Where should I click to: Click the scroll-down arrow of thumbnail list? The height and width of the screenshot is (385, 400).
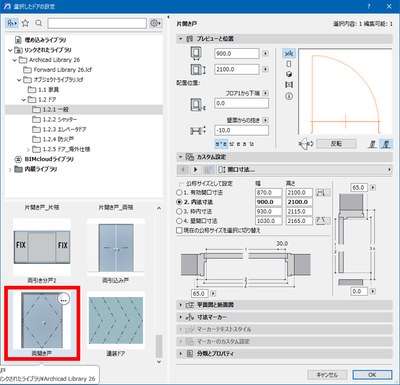pyautogui.click(x=159, y=361)
